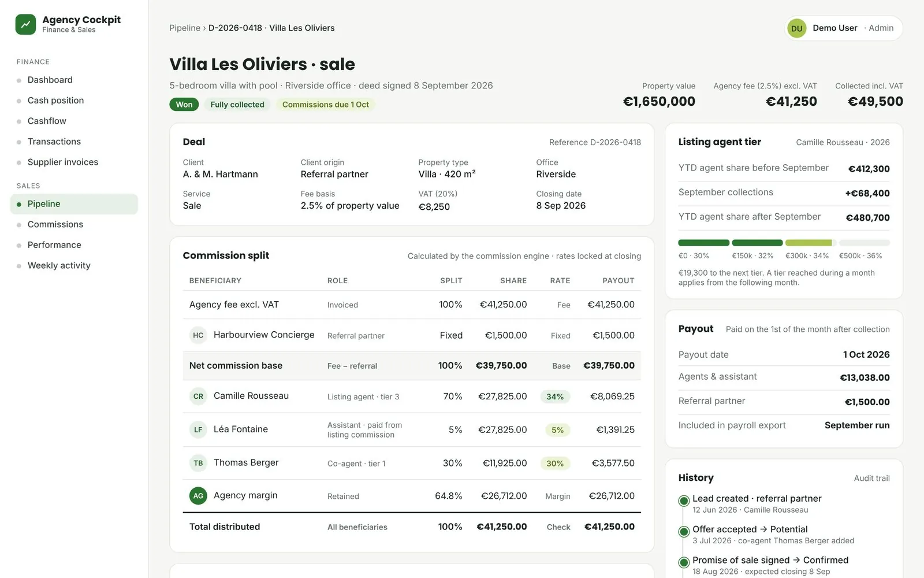
Task: Click the Net commission base row
Action: (412, 366)
